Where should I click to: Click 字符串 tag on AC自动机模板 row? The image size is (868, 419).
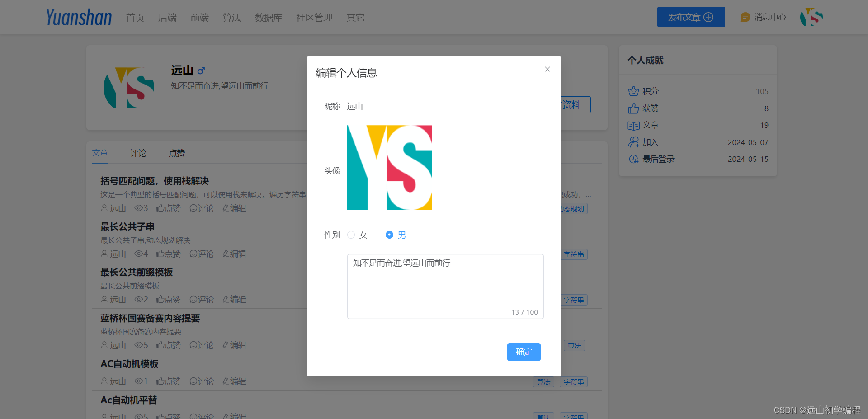pyautogui.click(x=574, y=382)
